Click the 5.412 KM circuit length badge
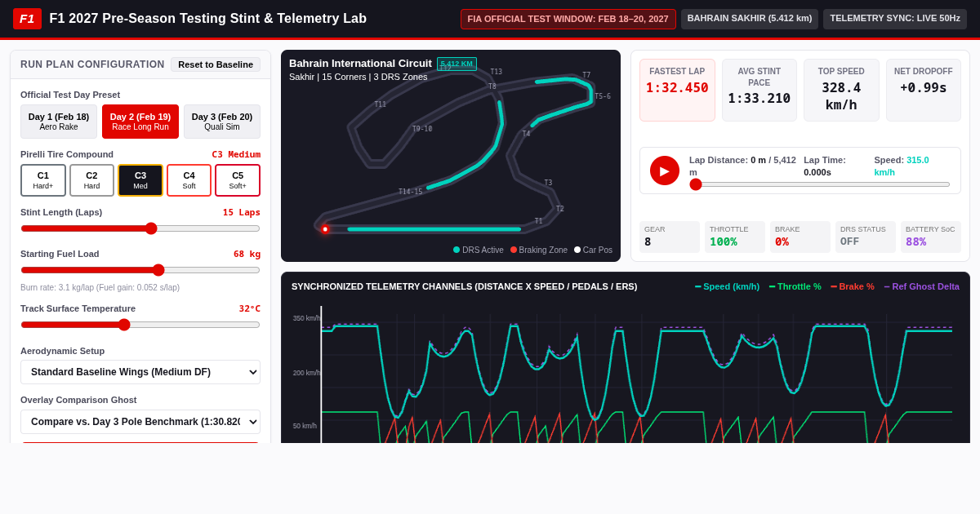Screen dimensions: 980x514 click(457, 64)
